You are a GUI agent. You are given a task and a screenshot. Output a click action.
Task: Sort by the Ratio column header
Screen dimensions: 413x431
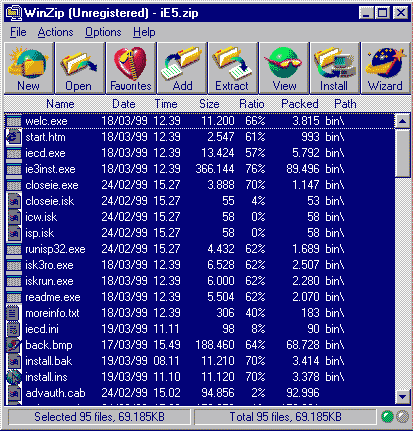tap(252, 104)
